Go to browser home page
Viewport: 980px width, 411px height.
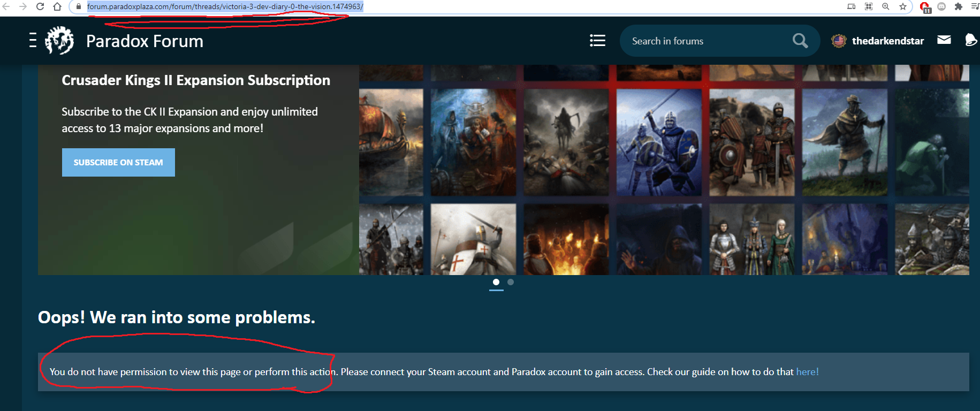(57, 6)
